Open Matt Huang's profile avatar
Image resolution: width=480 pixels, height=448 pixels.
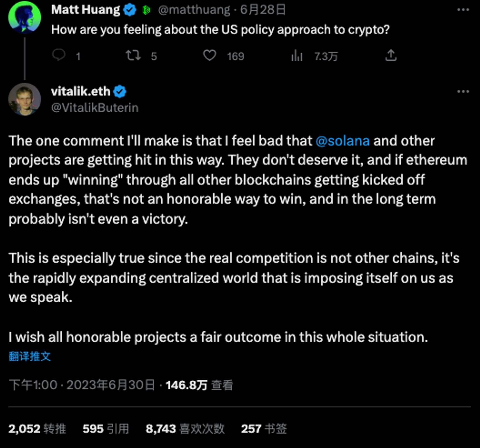click(x=25, y=17)
